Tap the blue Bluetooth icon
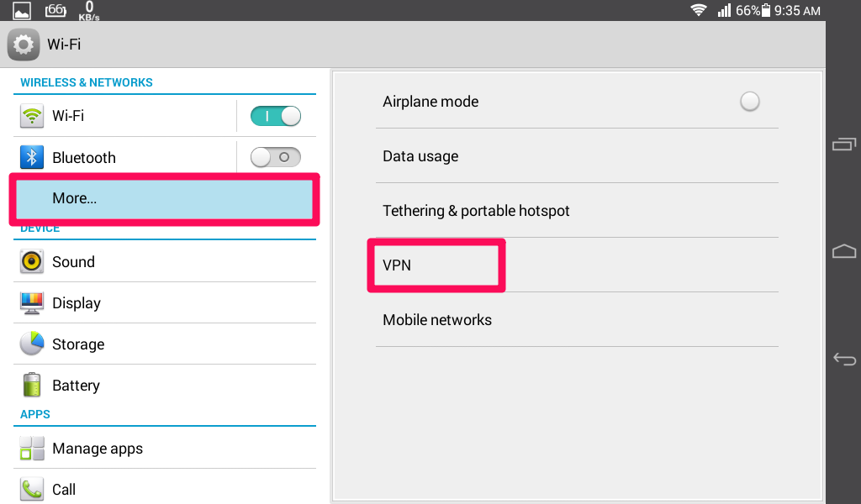Image resolution: width=861 pixels, height=504 pixels. coord(32,157)
